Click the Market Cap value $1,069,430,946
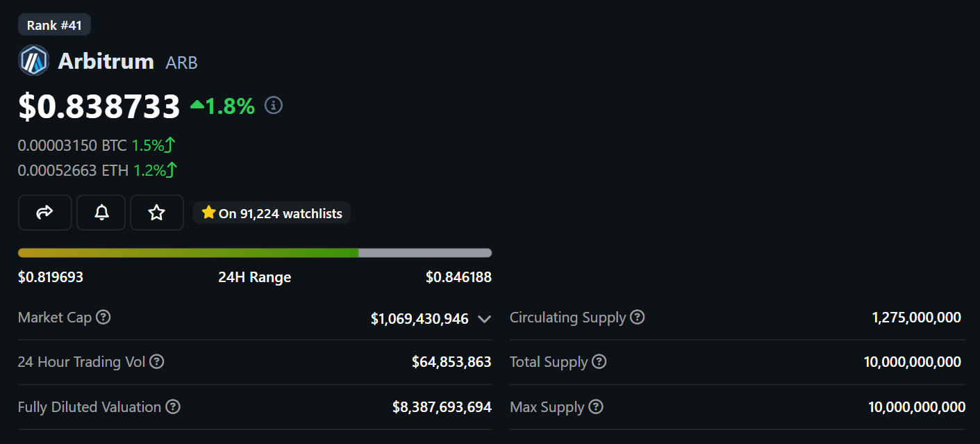This screenshot has width=980, height=444. tap(420, 319)
